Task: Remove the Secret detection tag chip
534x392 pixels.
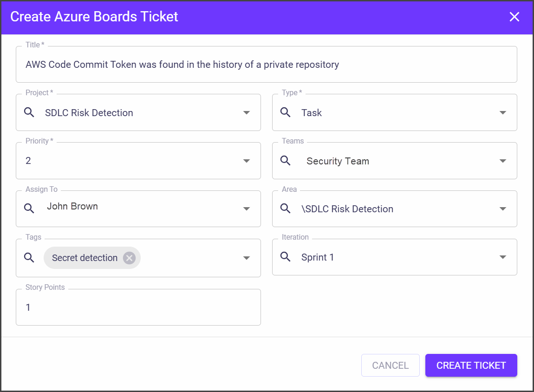Action: point(129,258)
